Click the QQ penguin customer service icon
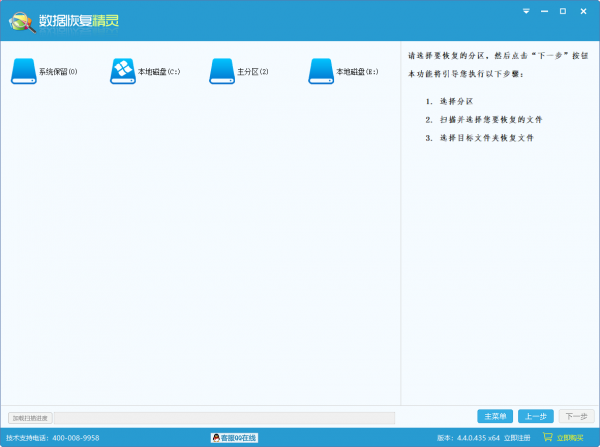This screenshot has width=600, height=447. (216, 438)
